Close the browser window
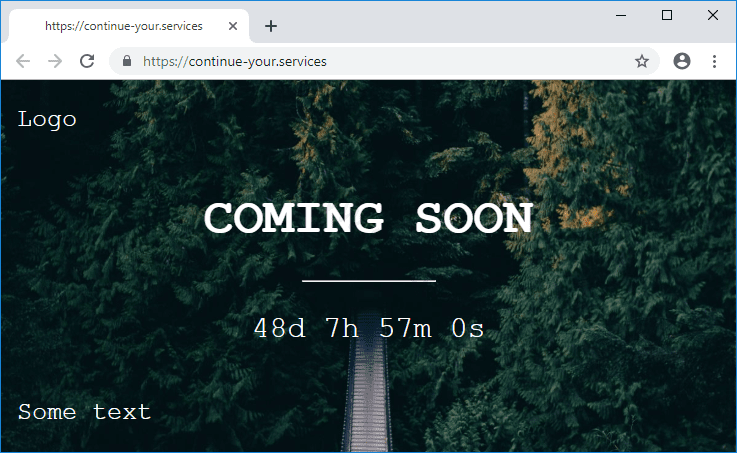This screenshot has width=737, height=453. coord(713,16)
